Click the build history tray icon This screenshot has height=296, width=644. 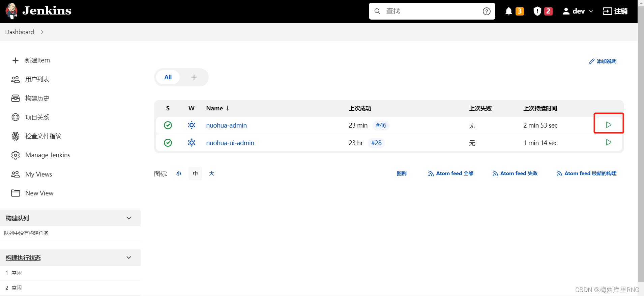point(16,98)
